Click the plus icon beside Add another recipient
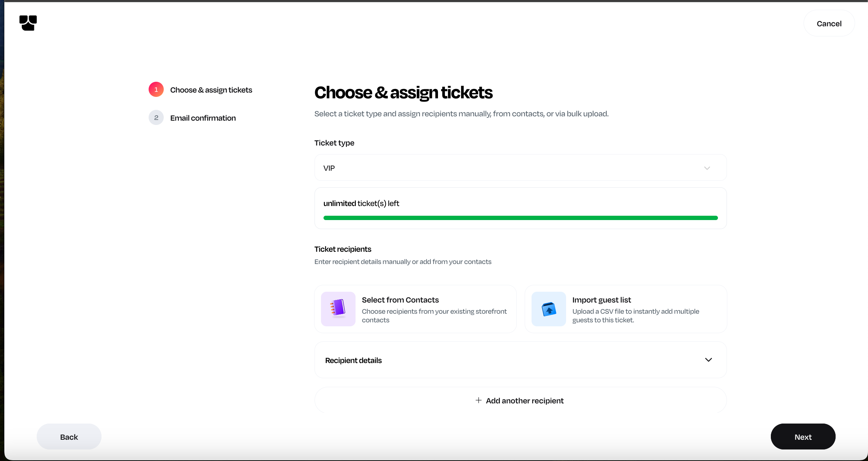868x461 pixels. click(478, 400)
